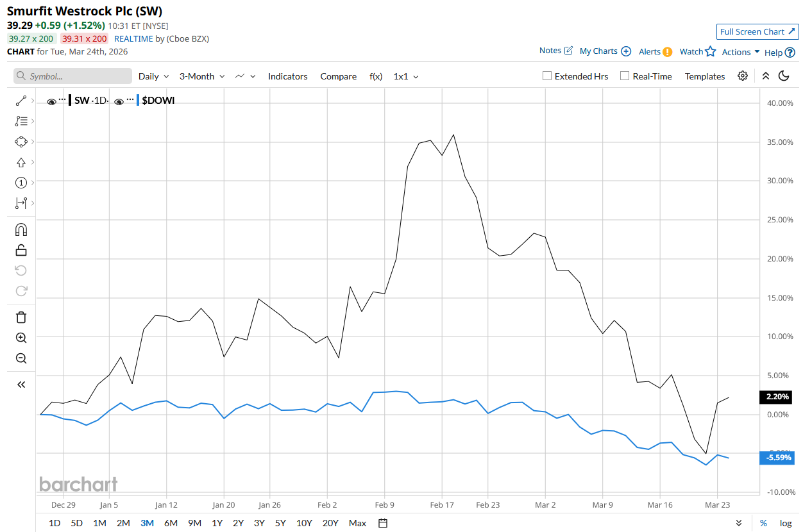Open Help link

click(779, 53)
